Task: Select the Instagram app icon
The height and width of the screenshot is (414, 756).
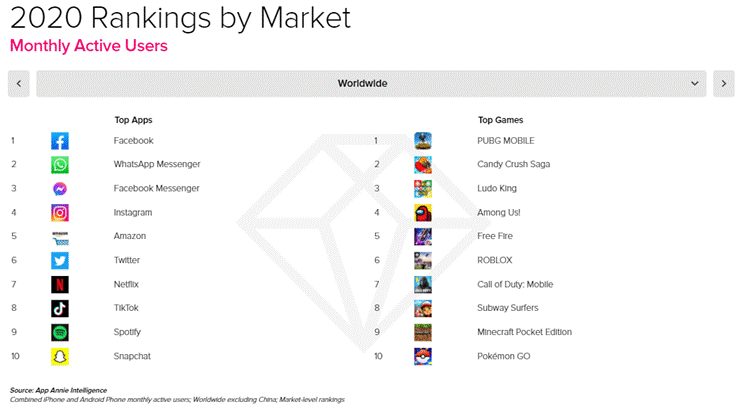Action: [60, 213]
